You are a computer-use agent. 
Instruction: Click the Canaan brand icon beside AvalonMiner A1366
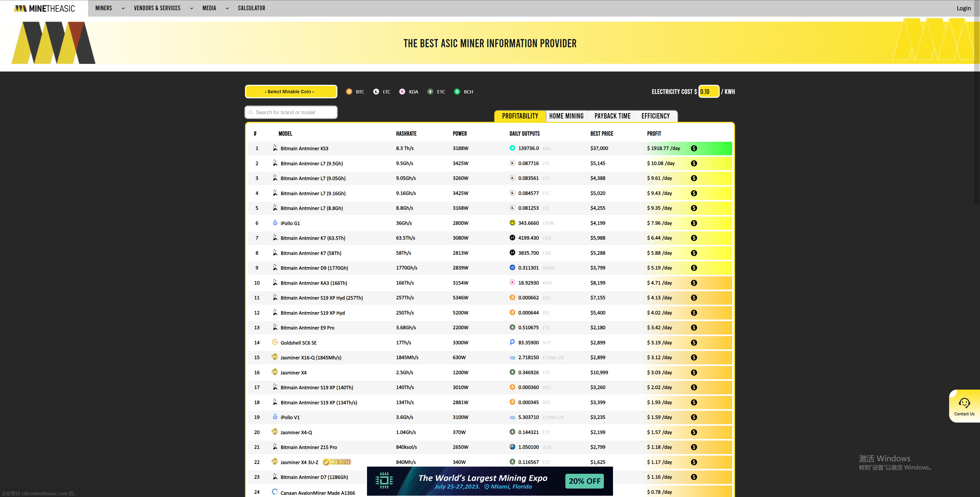point(275,492)
